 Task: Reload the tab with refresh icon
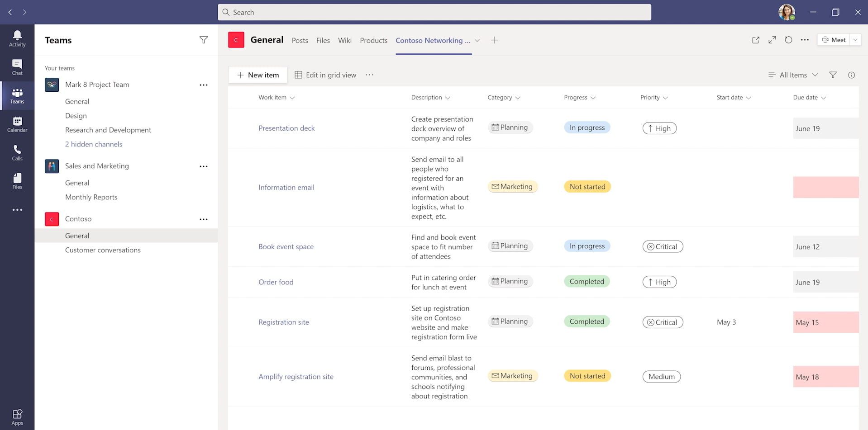click(x=788, y=40)
